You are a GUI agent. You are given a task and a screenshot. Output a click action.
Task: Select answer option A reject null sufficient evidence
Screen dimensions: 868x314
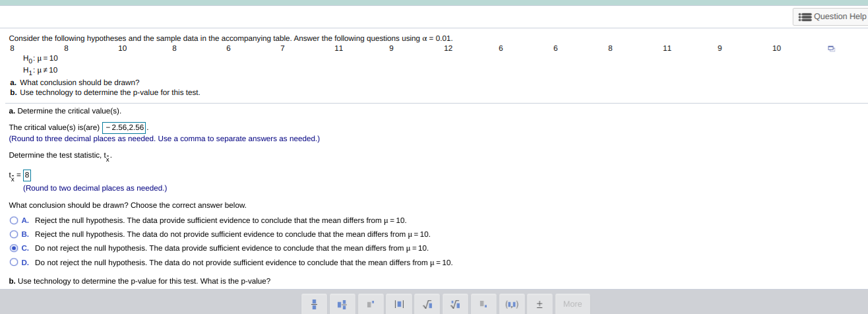[x=14, y=220]
